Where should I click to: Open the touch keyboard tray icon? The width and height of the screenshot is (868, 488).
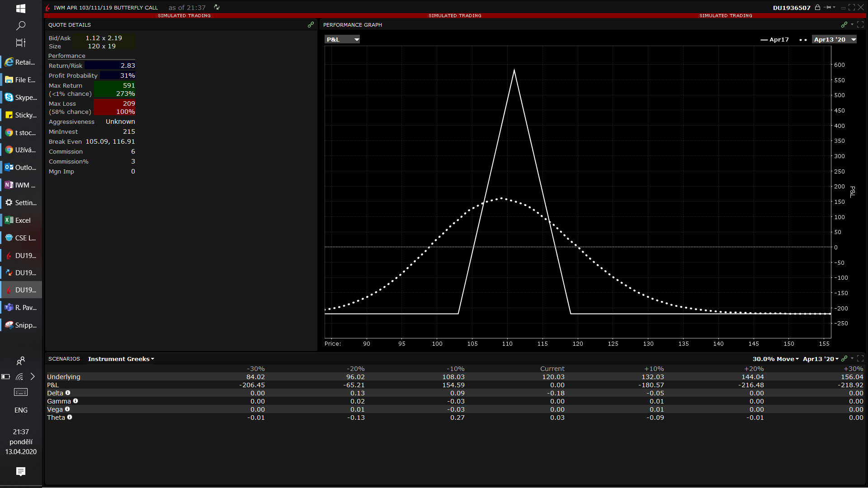tap(21, 392)
